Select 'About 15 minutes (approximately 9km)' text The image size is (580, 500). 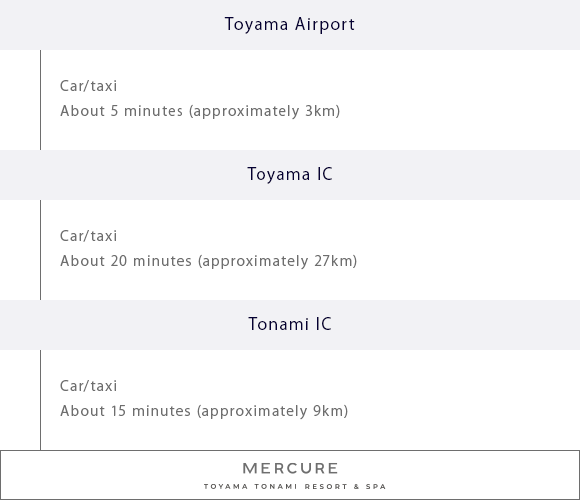point(204,411)
